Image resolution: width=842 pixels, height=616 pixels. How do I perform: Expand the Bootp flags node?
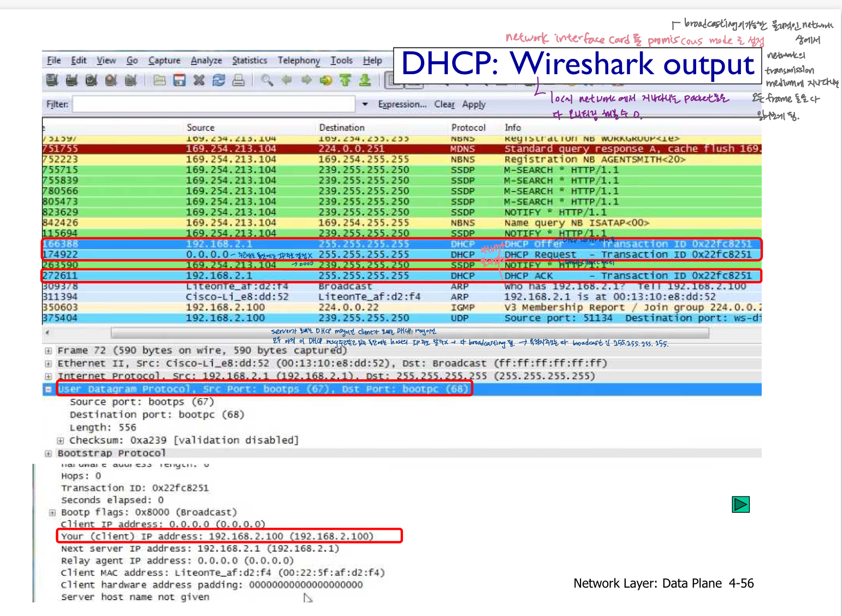pyautogui.click(x=52, y=512)
